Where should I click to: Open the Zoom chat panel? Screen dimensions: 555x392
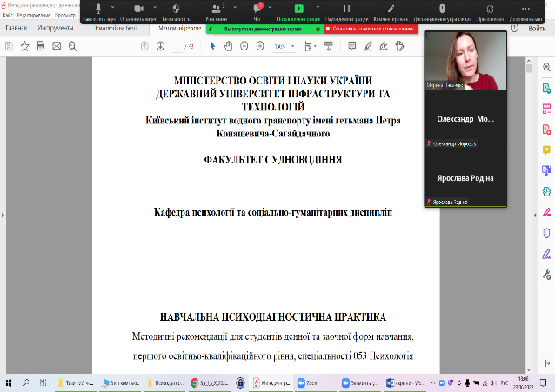(x=257, y=10)
